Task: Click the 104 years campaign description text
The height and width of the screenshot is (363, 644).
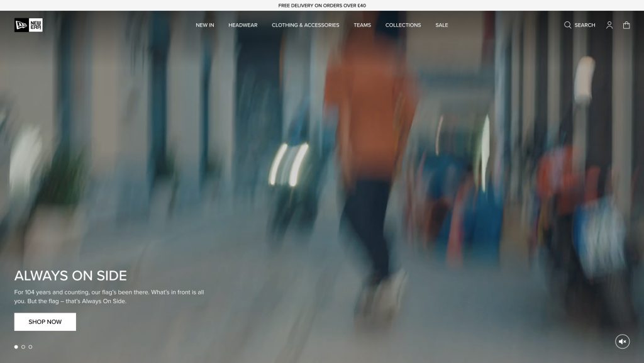Action: click(109, 296)
